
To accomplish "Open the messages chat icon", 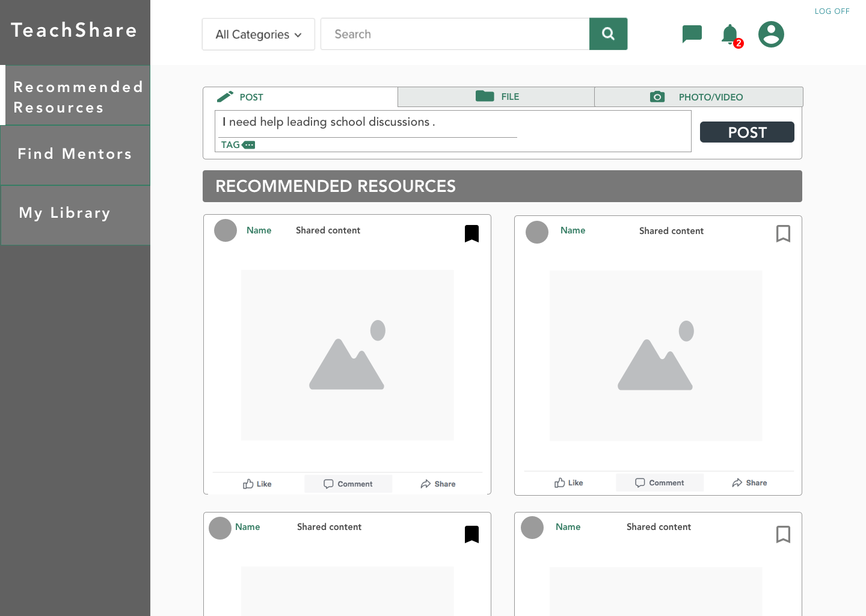I will [692, 34].
